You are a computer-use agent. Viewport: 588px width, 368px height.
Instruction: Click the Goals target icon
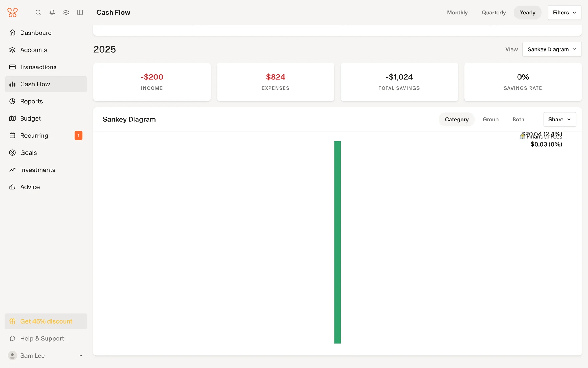[x=13, y=153]
